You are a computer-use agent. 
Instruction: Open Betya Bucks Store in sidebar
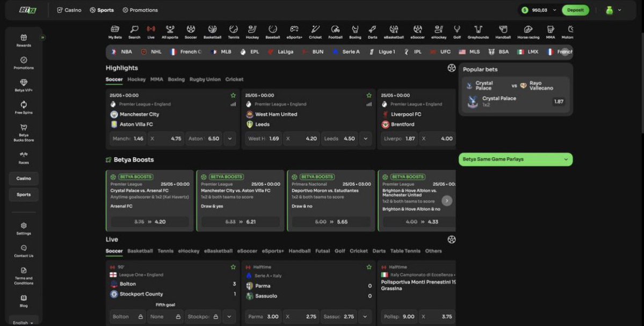(x=24, y=133)
